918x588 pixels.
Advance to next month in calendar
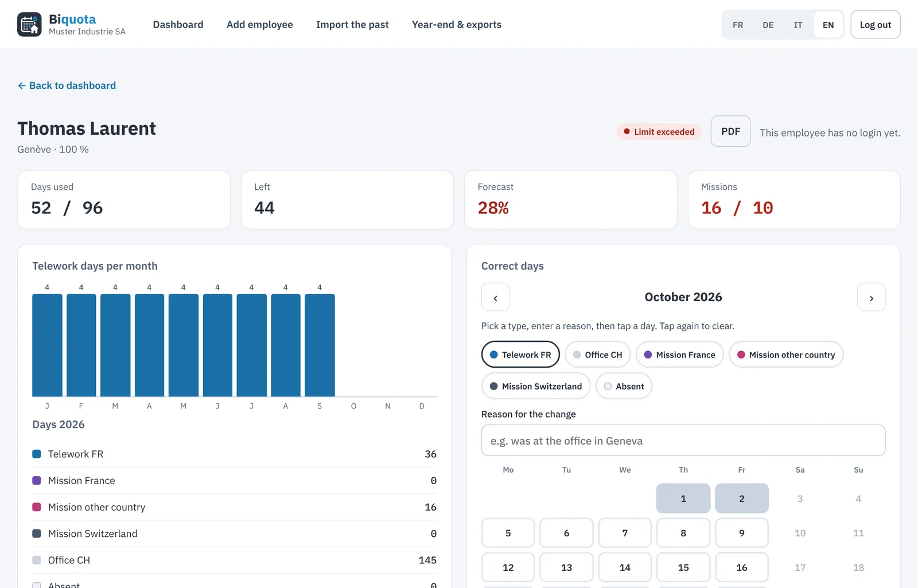click(871, 297)
